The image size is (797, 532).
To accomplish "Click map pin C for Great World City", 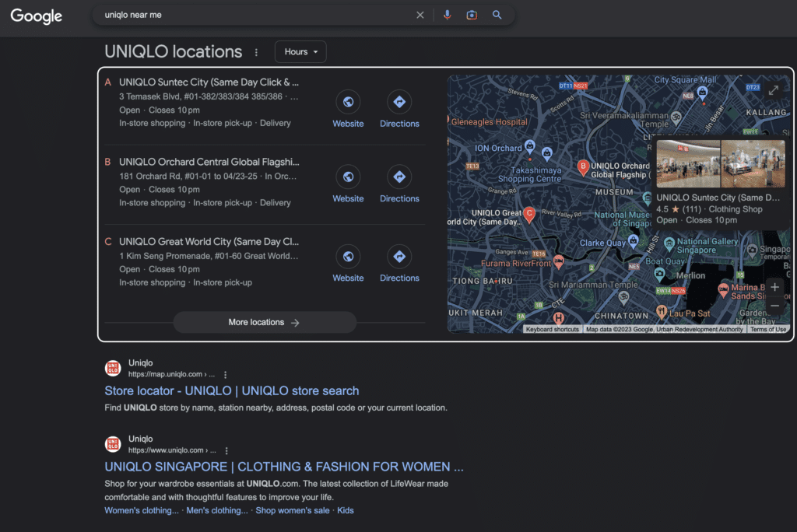I will point(529,214).
